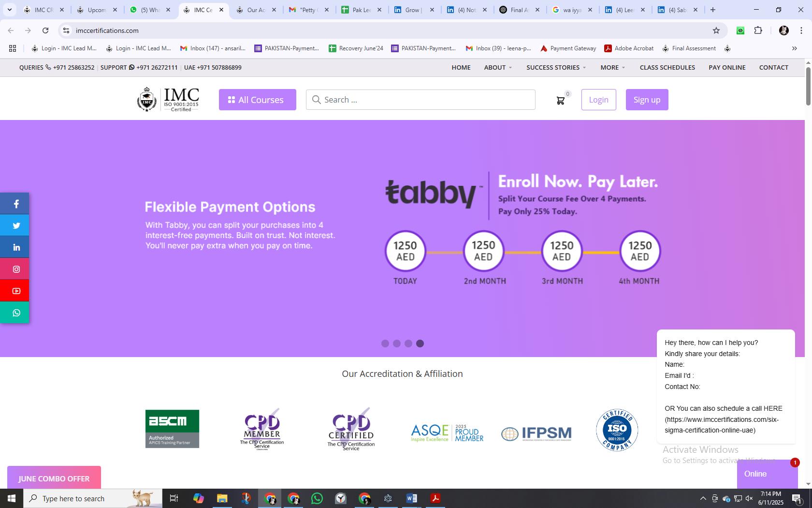Select the first carousel slide dot

385,344
